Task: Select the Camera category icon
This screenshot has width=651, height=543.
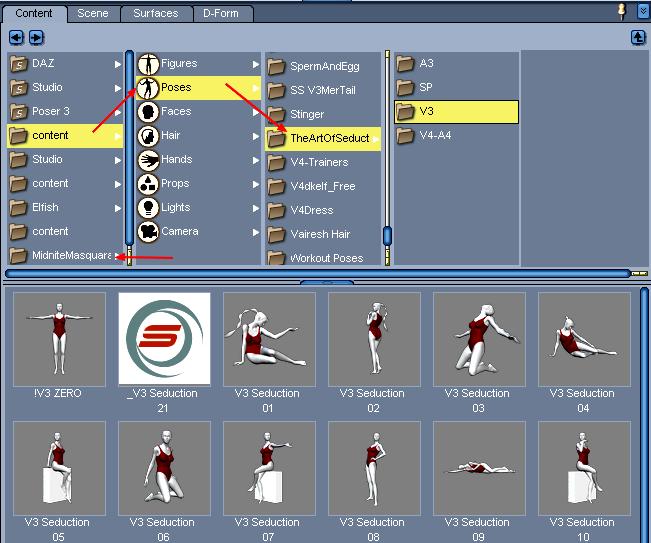Action: [148, 232]
